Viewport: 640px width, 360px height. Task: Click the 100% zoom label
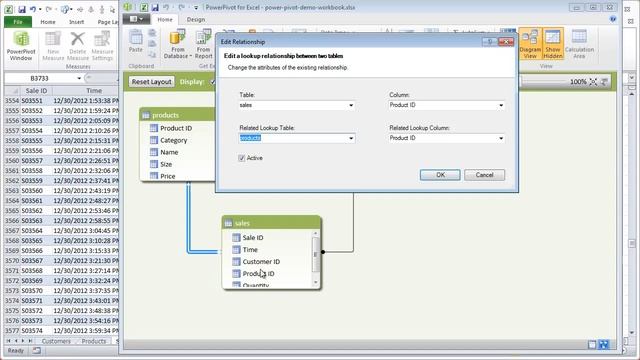click(578, 82)
